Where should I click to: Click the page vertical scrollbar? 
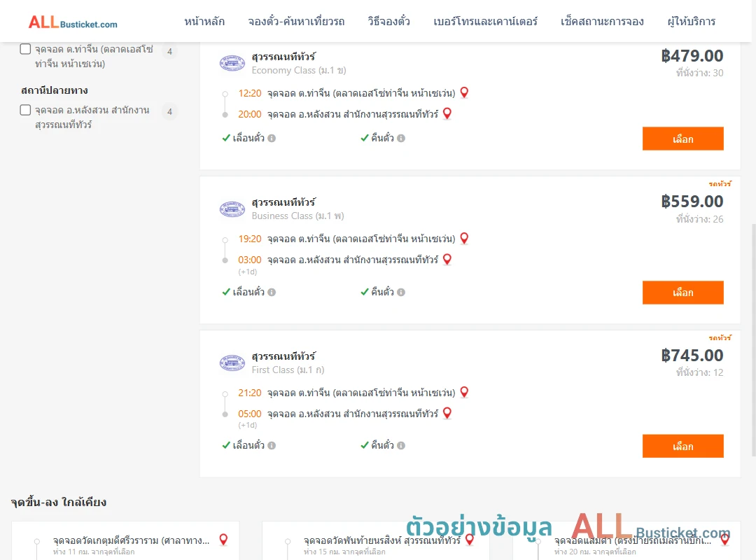[x=752, y=339]
